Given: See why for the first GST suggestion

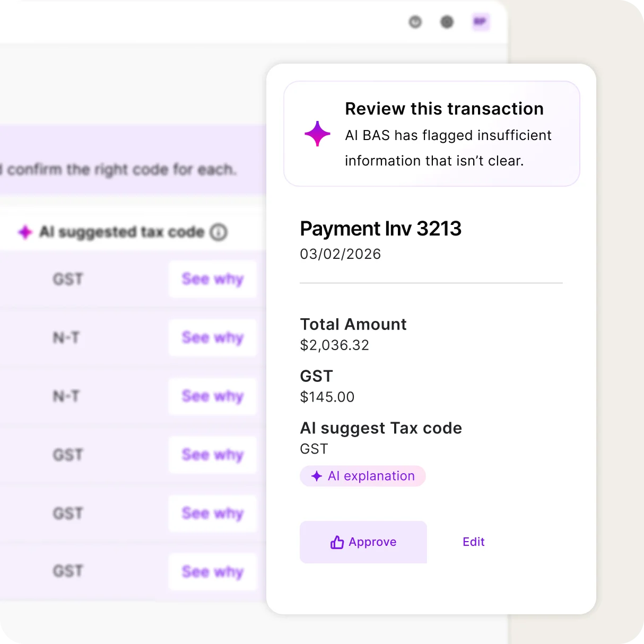Looking at the screenshot, I should click(213, 279).
